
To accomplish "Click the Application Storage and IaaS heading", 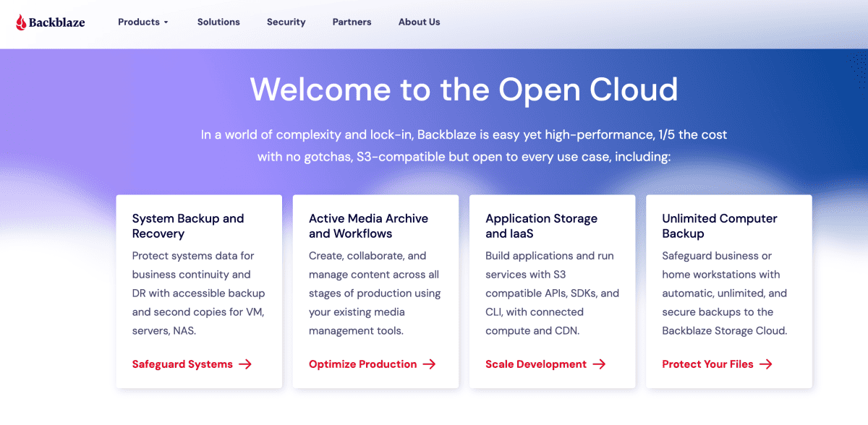I will 541,226.
